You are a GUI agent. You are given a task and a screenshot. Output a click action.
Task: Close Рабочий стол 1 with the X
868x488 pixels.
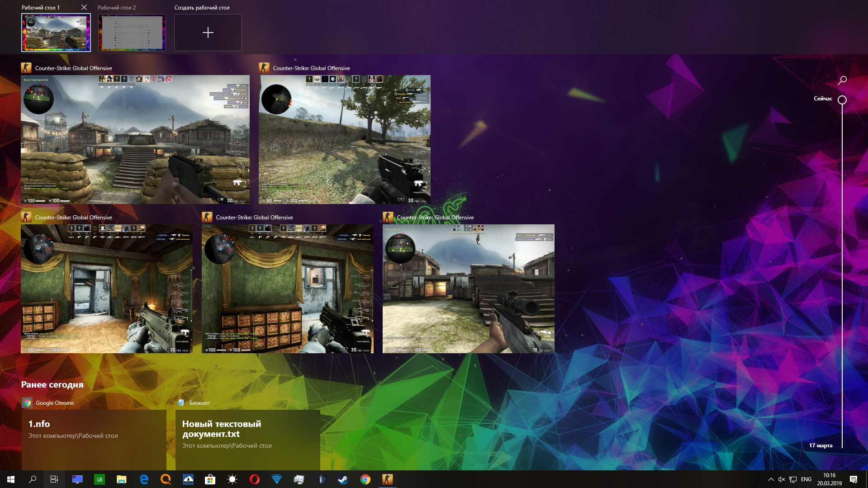pos(84,7)
